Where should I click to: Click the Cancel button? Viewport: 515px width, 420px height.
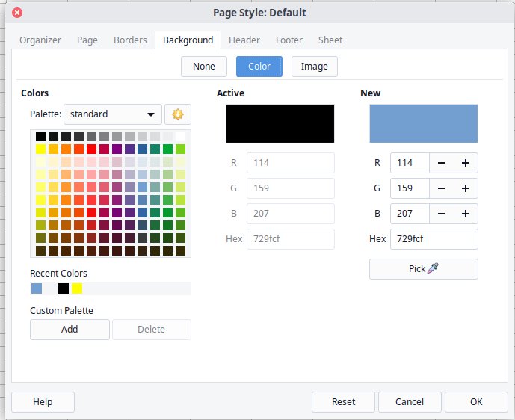coord(410,402)
